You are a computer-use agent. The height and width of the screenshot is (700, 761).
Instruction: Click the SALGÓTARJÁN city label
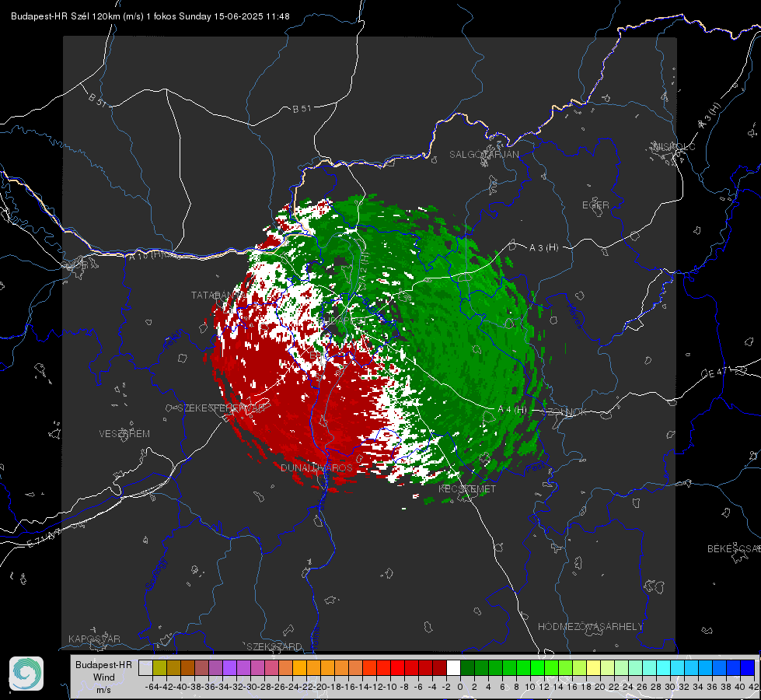[x=483, y=155]
